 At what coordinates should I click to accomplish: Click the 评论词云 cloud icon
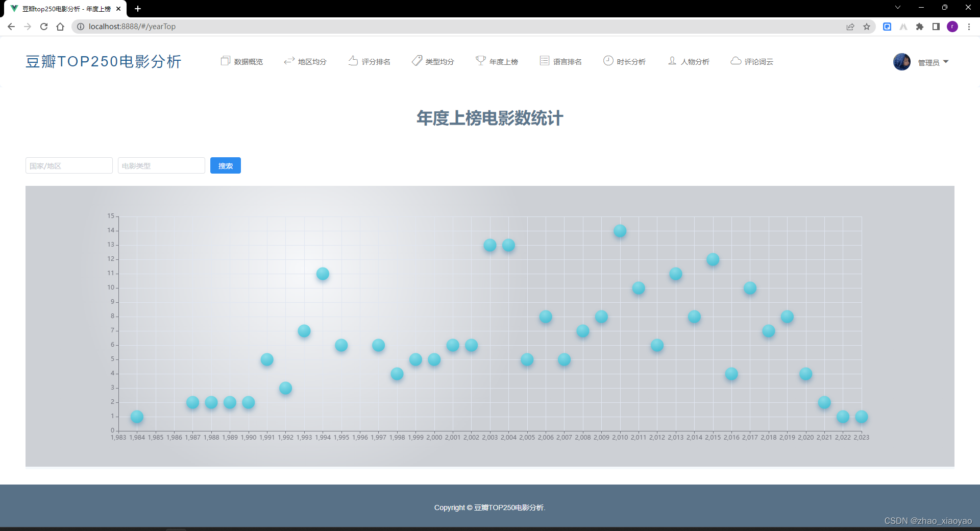[x=736, y=60]
